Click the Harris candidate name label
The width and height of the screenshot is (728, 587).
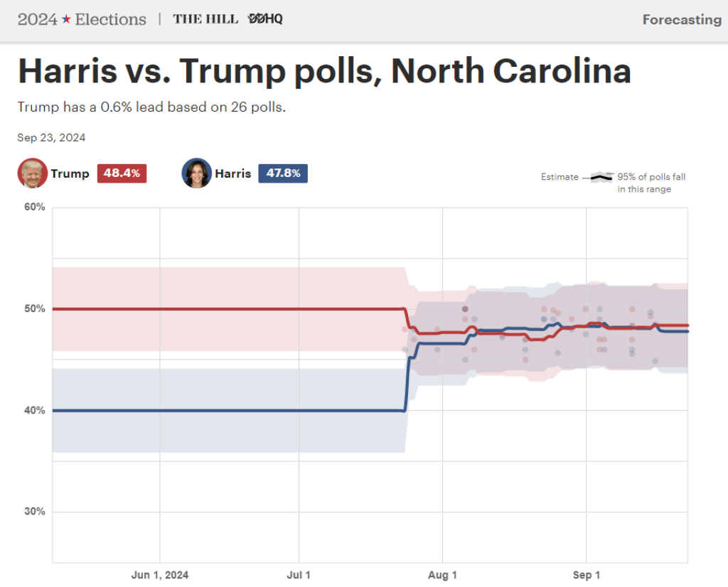[232, 173]
